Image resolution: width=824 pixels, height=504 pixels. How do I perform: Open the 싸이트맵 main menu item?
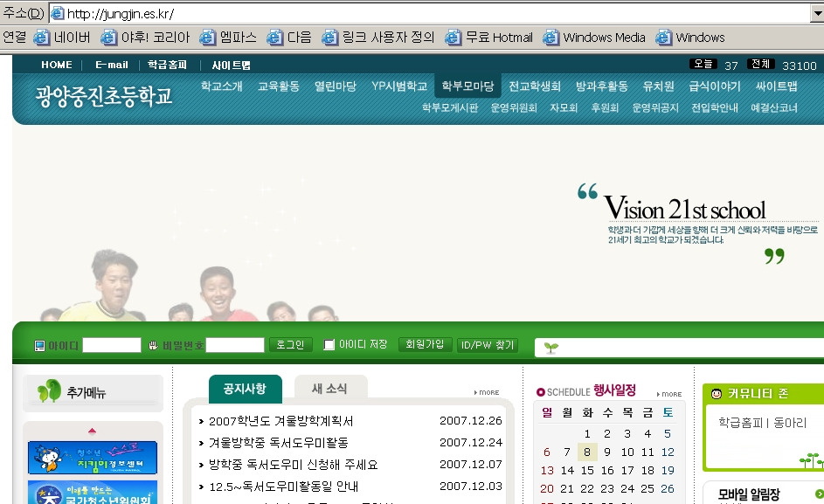[x=777, y=86]
